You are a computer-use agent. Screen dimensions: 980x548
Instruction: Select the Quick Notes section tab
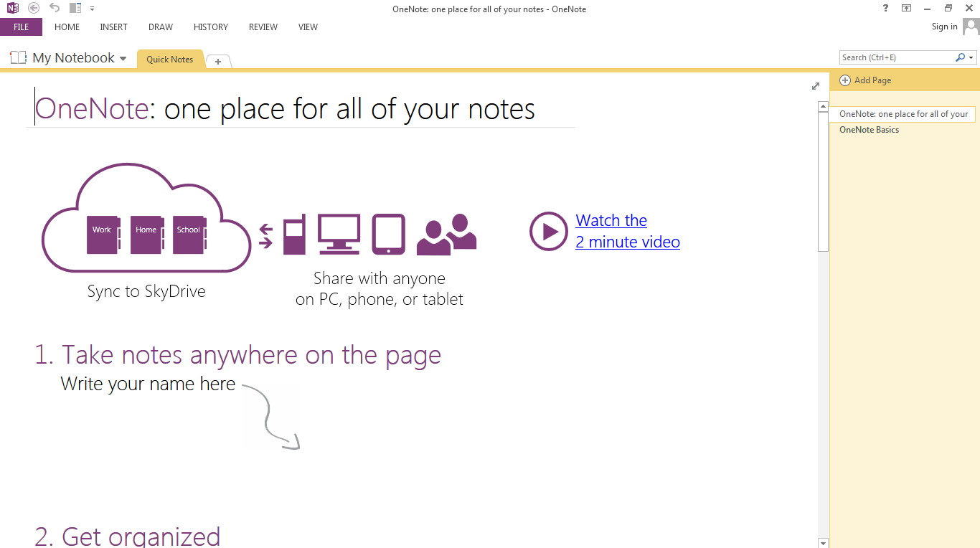(169, 60)
